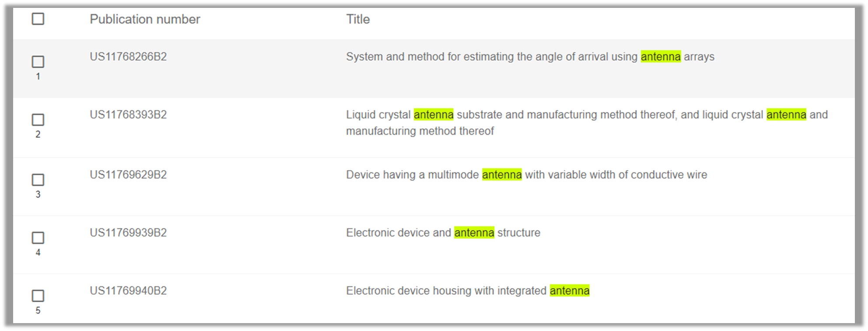Select publication number US11769939B2

coord(128,233)
